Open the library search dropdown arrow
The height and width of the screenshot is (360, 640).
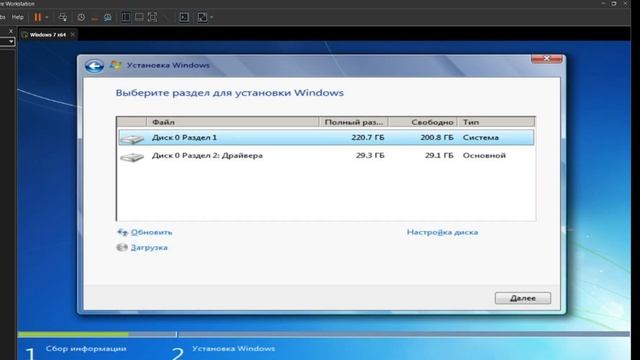coord(11,42)
